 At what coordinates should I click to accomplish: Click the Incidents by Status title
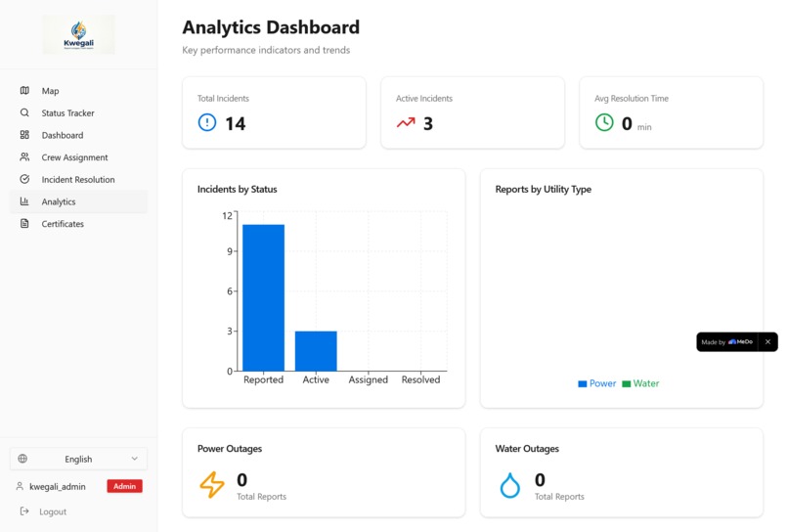pyautogui.click(x=238, y=189)
